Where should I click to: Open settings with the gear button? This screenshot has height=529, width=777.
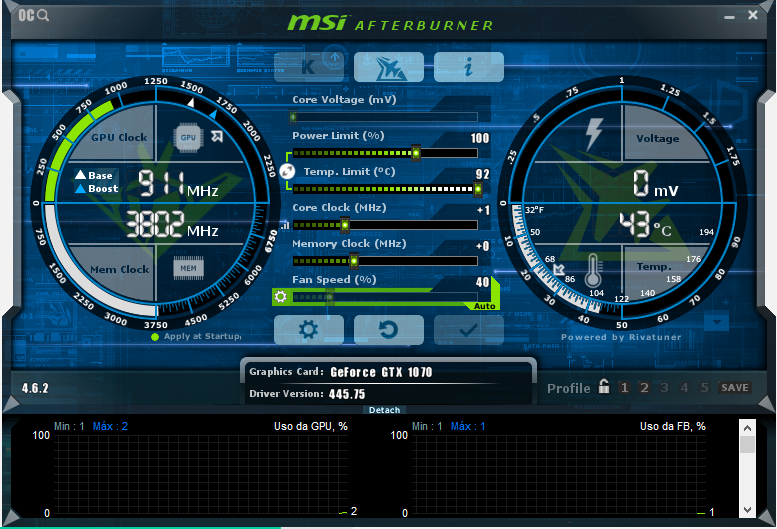tap(309, 330)
